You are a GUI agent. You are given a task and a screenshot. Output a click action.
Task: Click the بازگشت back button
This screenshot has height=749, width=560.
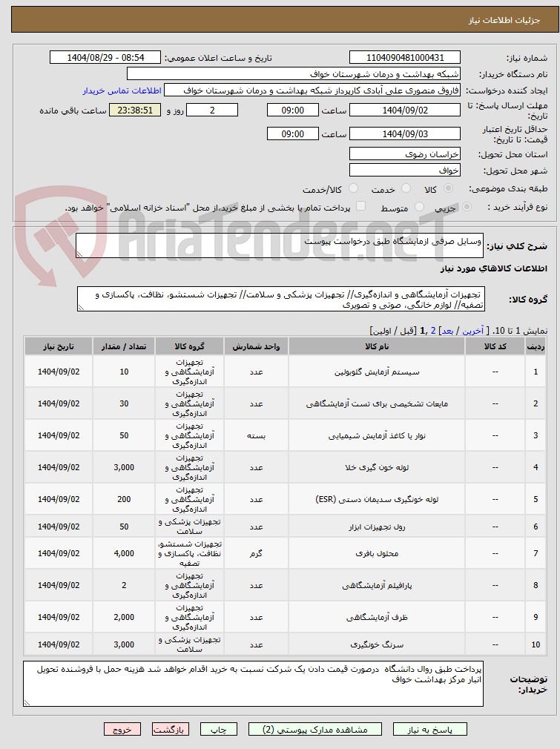171,730
